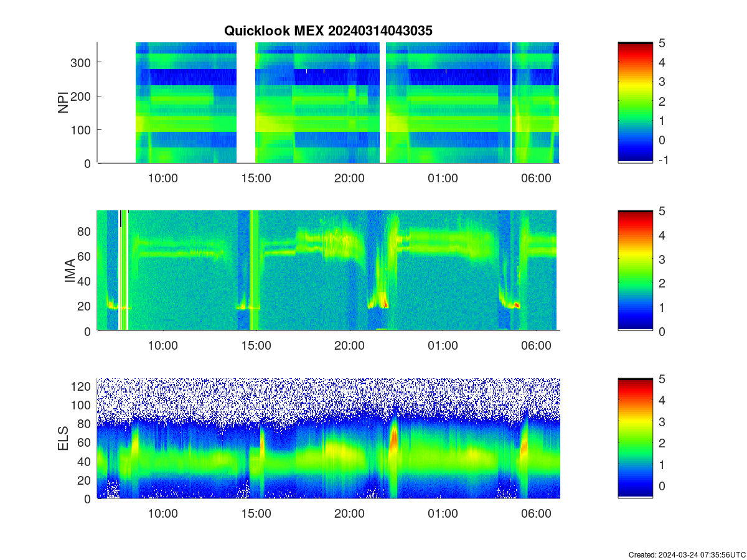This screenshot has height=560, width=747.
Task: Click the 20:00 time tick under IMA plot
Action: click(x=349, y=346)
